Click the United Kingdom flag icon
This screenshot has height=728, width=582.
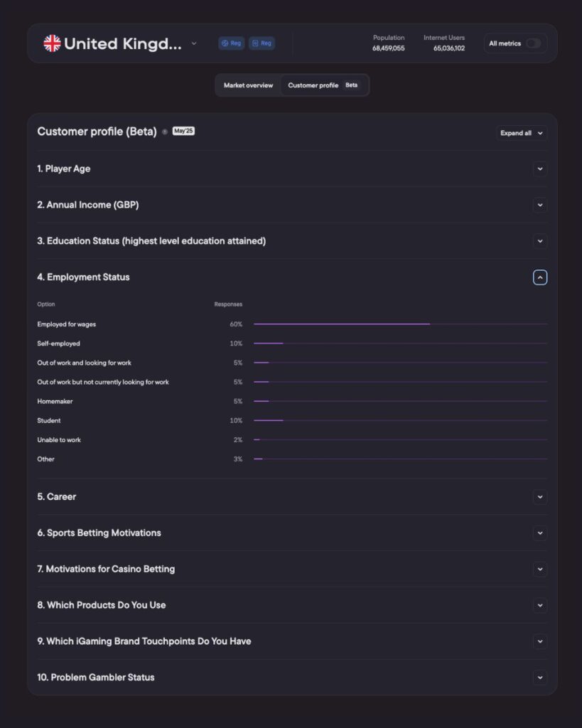[52, 43]
